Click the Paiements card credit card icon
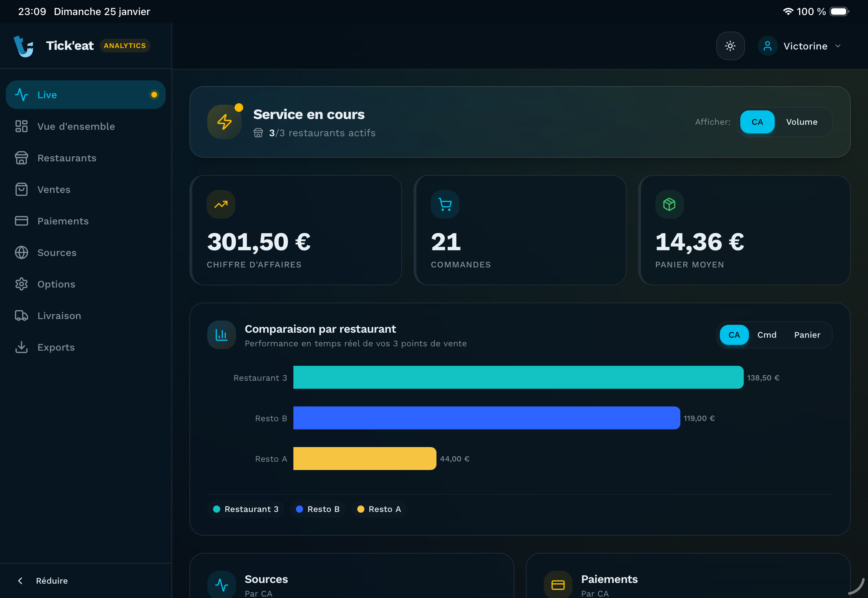Screen dimensions: 868x598 (x=558, y=585)
